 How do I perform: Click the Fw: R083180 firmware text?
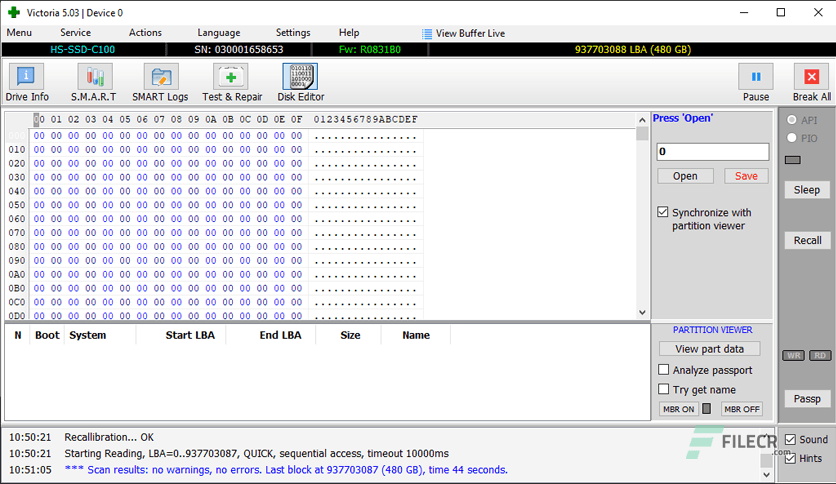point(369,50)
